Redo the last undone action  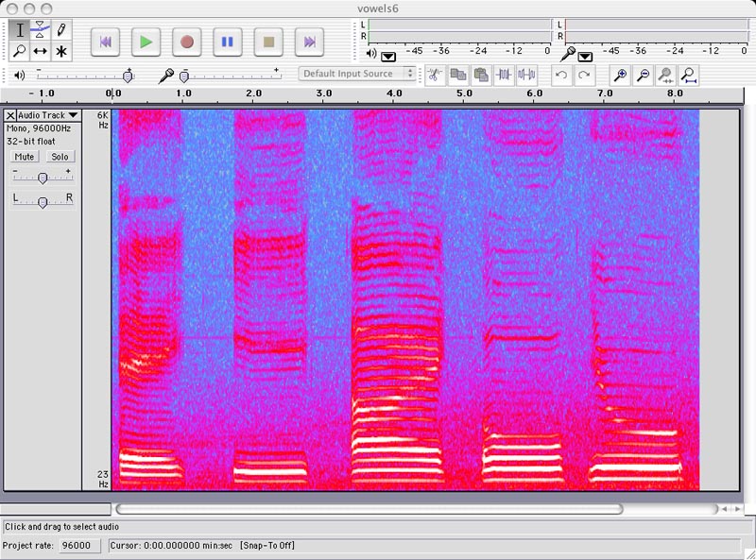click(x=584, y=75)
